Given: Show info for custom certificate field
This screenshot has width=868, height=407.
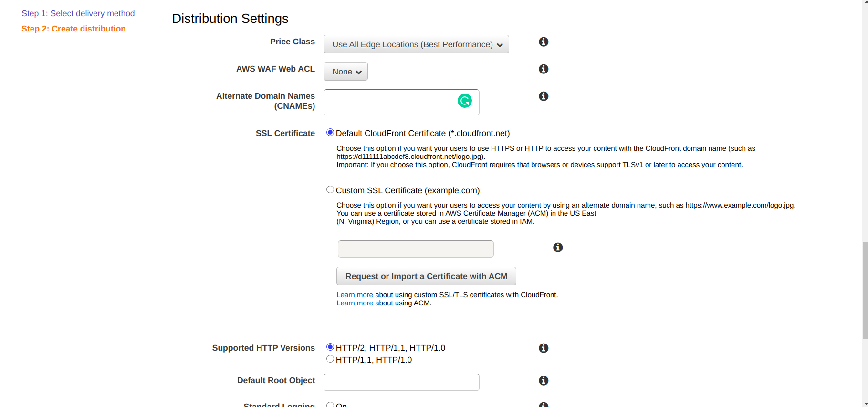Looking at the screenshot, I should click(x=557, y=248).
